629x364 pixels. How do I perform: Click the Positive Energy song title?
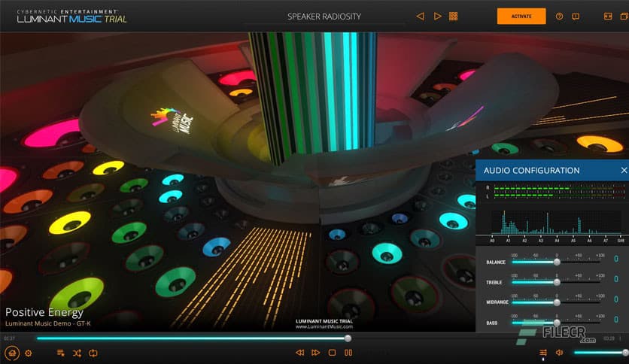point(44,312)
